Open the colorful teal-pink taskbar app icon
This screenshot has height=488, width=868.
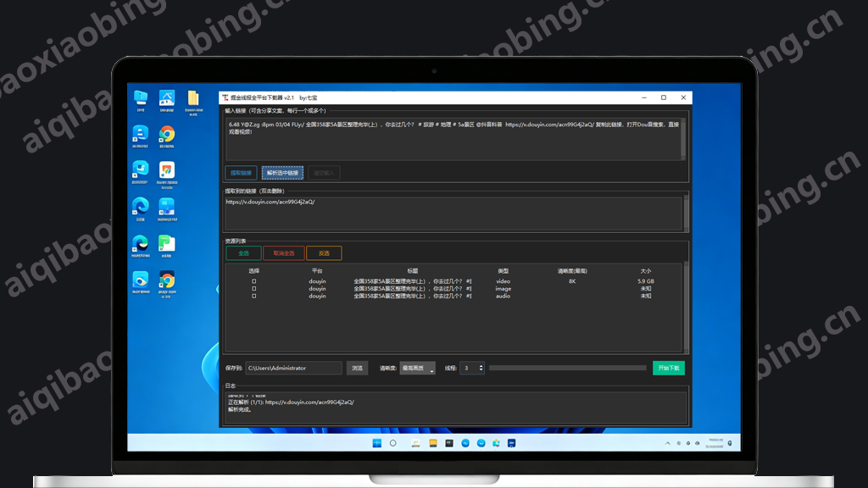coord(496,443)
